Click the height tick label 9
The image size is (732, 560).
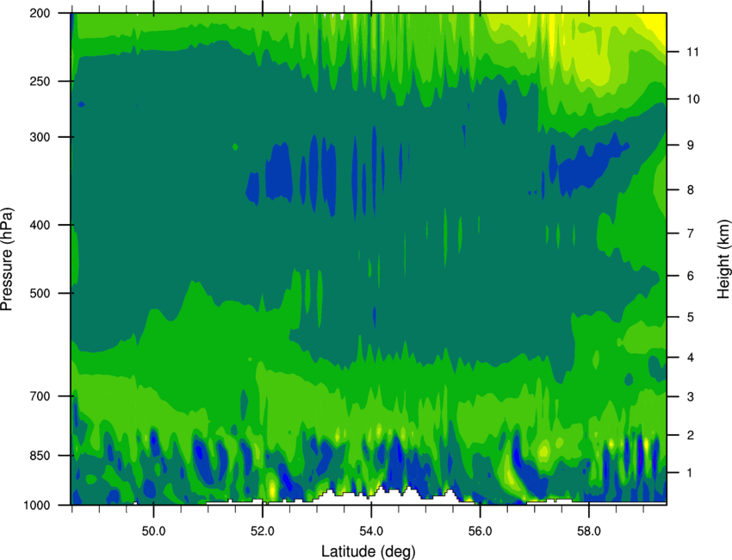(691, 146)
